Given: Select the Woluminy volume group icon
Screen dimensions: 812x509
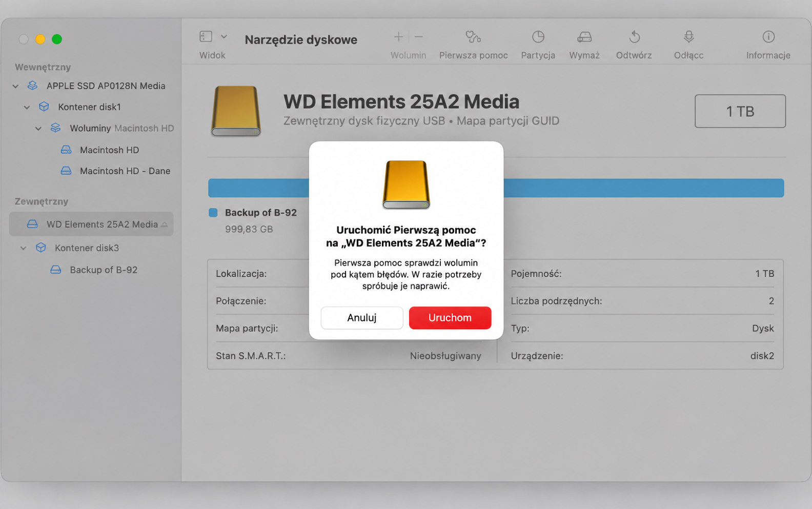Looking at the screenshot, I should 55,128.
